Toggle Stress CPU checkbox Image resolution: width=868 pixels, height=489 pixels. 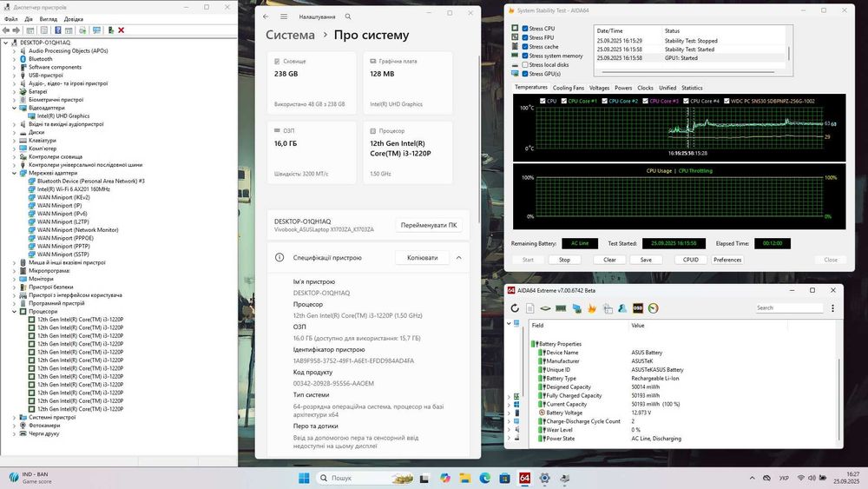(525, 29)
